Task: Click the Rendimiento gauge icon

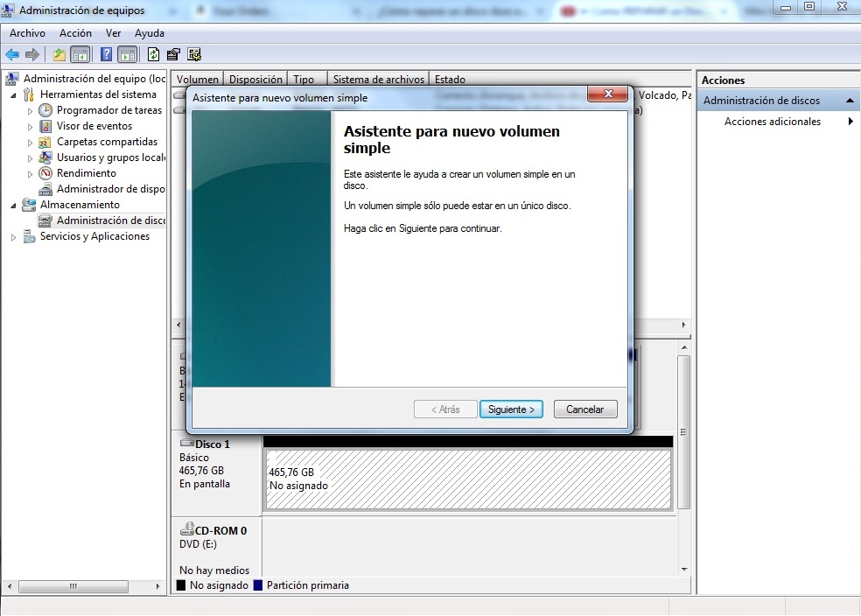Action: point(45,173)
